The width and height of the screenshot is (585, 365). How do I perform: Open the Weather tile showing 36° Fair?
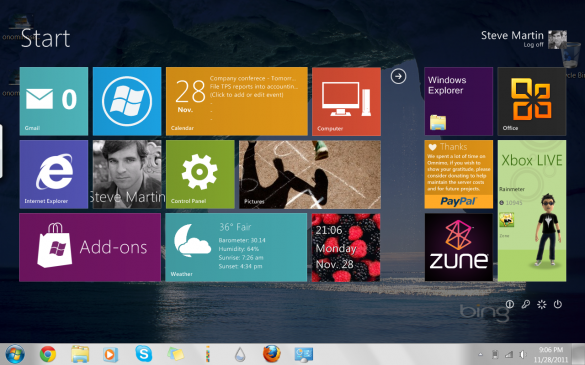(236, 247)
